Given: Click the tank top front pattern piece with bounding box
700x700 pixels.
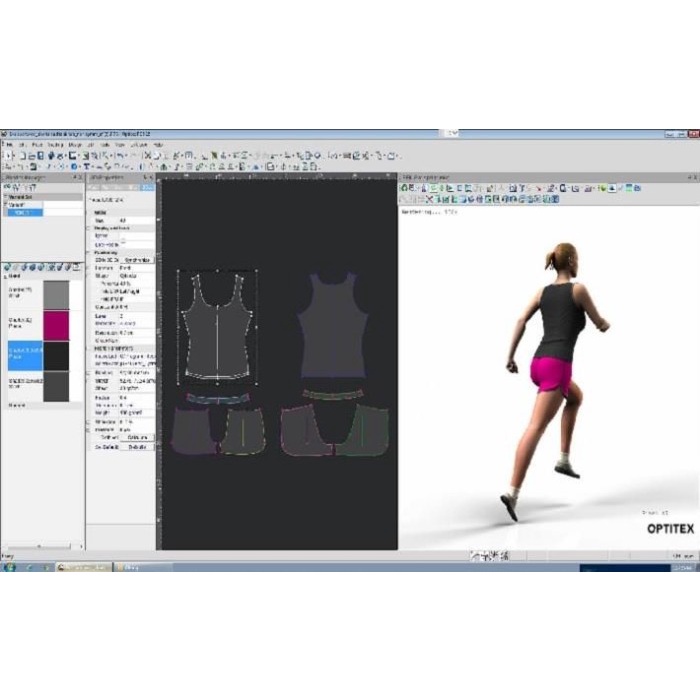Looking at the screenshot, I should (x=217, y=327).
